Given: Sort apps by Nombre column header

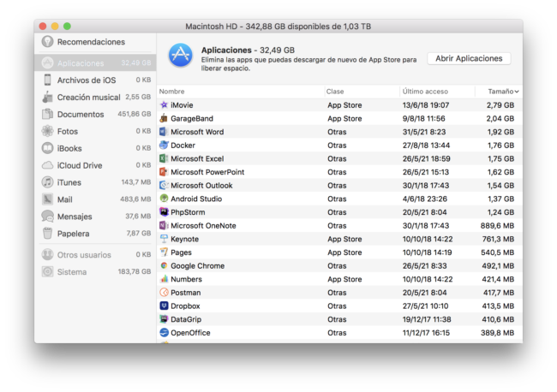Looking at the screenshot, I should coord(172,91).
